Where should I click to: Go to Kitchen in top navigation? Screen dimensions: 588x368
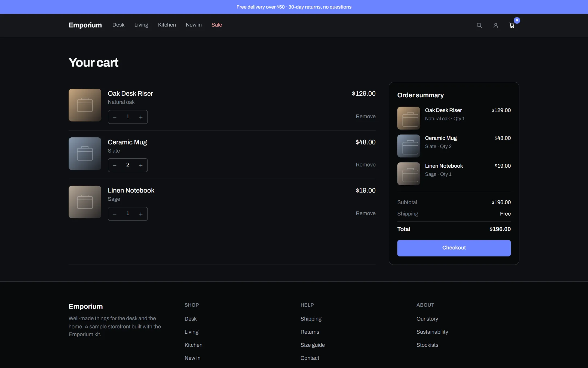(167, 25)
